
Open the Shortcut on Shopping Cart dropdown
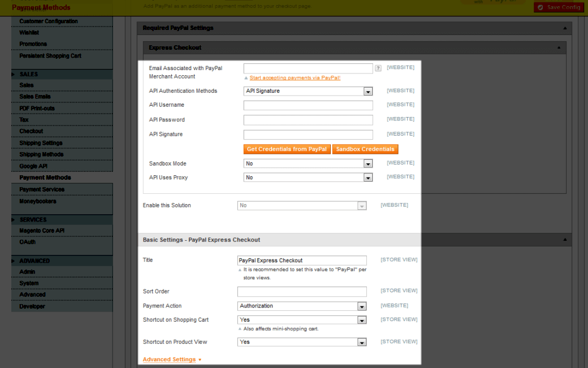[302, 320]
